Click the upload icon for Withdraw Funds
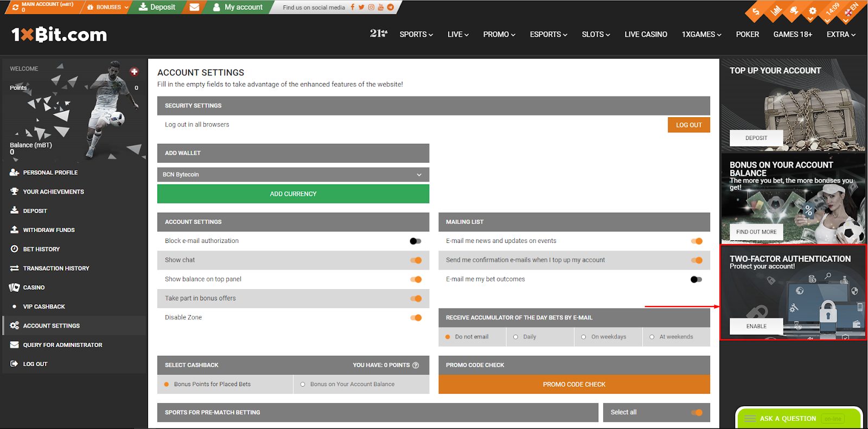 tap(14, 229)
